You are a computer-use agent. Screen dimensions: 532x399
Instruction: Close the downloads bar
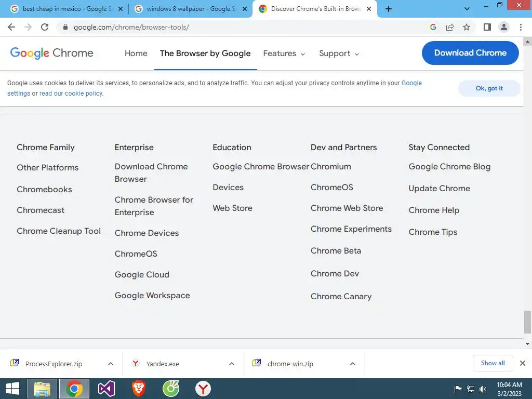pos(523,363)
